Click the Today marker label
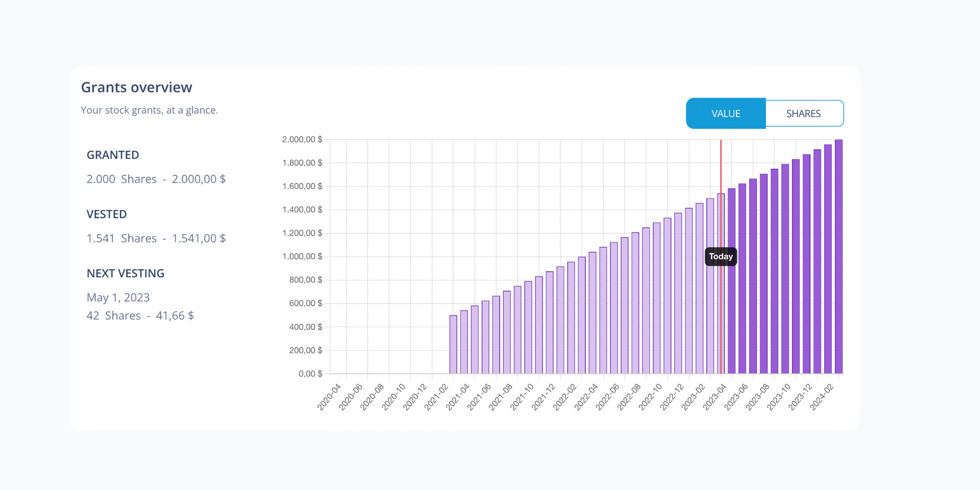 click(x=721, y=257)
